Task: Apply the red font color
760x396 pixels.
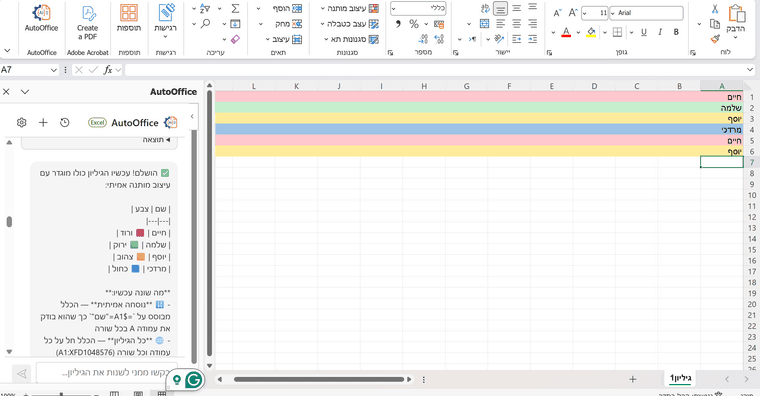Action: (x=566, y=32)
